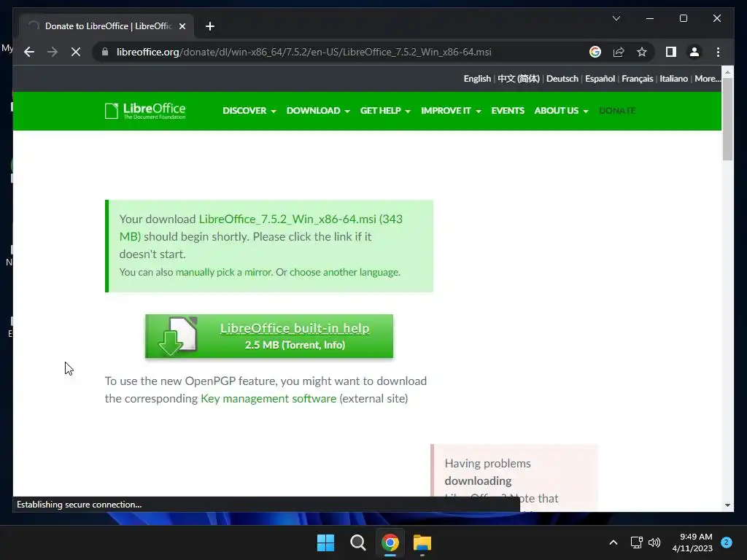Image resolution: width=747 pixels, height=560 pixels.
Task: Switch language to Español
Action: (x=600, y=79)
